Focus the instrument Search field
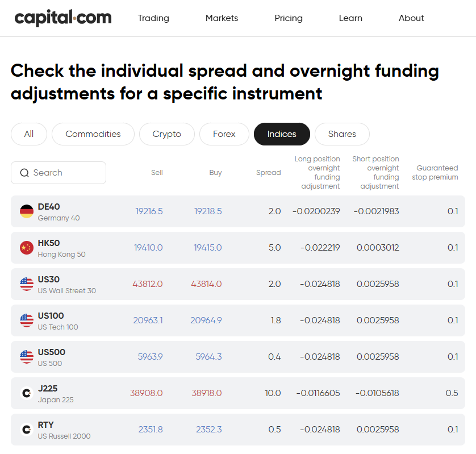The image size is (476, 454). pyautogui.click(x=59, y=173)
